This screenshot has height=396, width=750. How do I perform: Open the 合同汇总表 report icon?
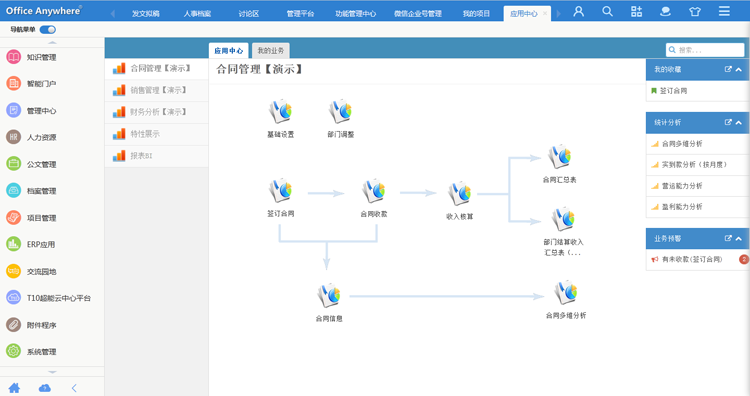pos(559,157)
